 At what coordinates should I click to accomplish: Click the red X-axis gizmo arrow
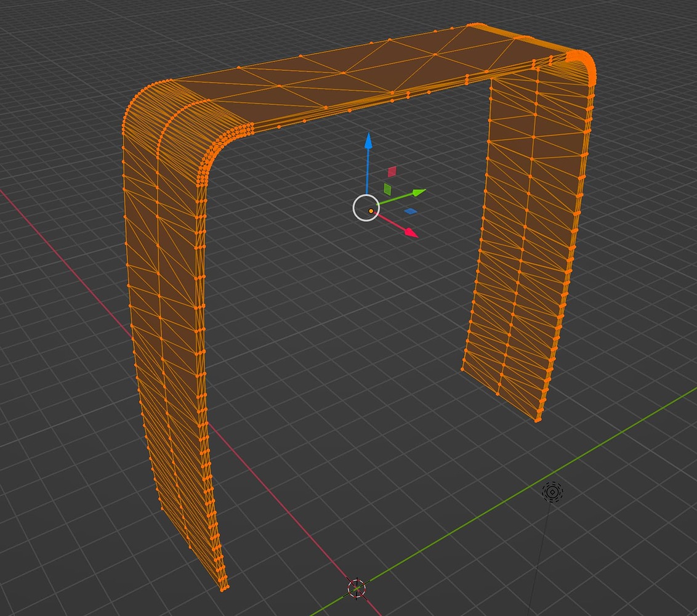409,232
